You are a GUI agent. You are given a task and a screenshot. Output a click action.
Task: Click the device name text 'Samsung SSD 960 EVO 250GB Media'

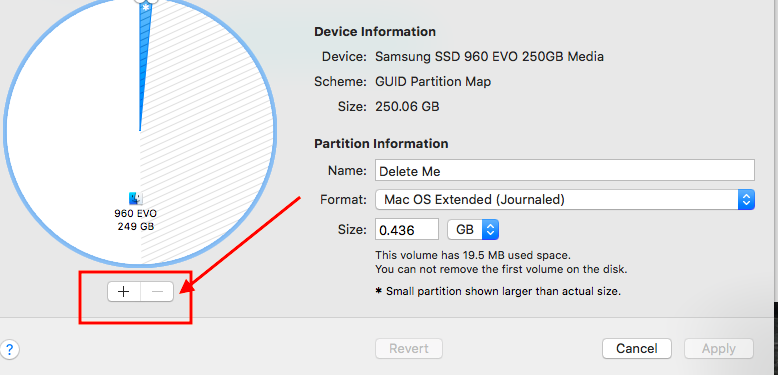coord(489,57)
